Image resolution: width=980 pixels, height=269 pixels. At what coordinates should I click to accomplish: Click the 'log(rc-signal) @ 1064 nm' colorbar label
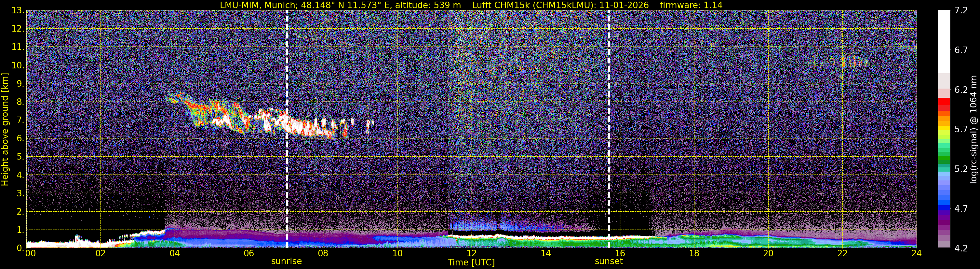coord(973,129)
